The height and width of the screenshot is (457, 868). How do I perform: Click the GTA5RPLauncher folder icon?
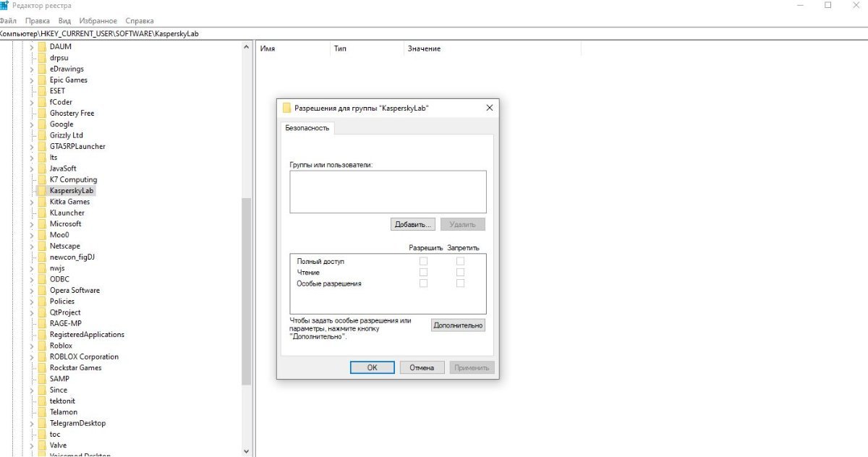point(41,146)
